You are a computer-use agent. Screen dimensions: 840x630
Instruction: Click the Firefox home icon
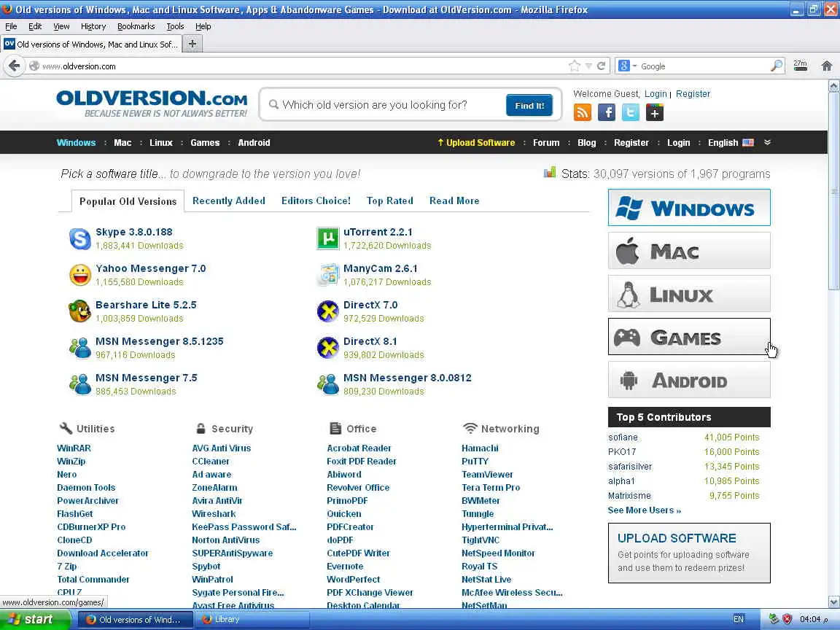coord(827,66)
